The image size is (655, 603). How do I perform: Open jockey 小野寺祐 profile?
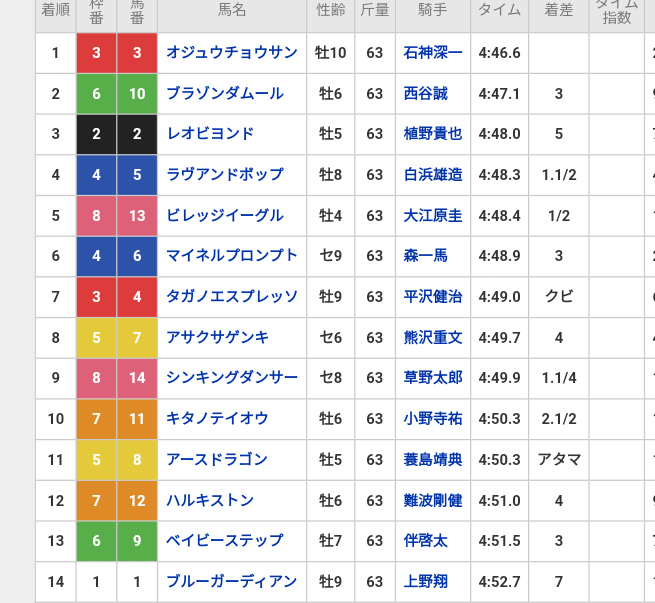pos(433,418)
